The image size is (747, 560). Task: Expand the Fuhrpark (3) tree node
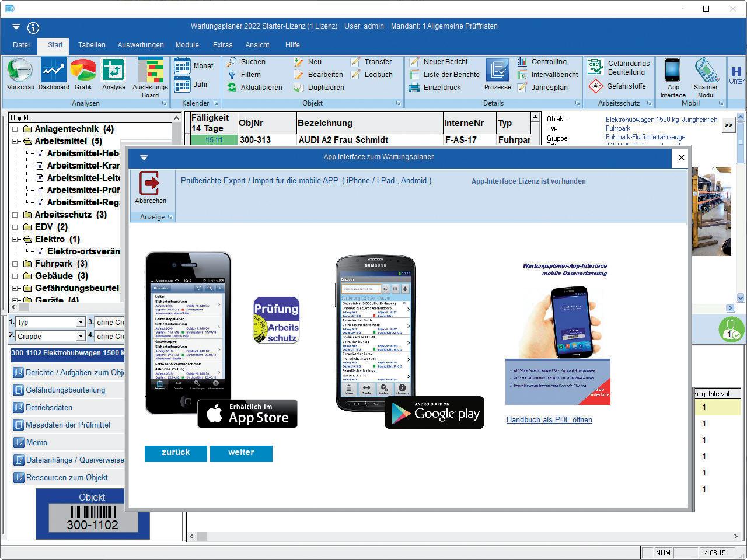coord(15,264)
